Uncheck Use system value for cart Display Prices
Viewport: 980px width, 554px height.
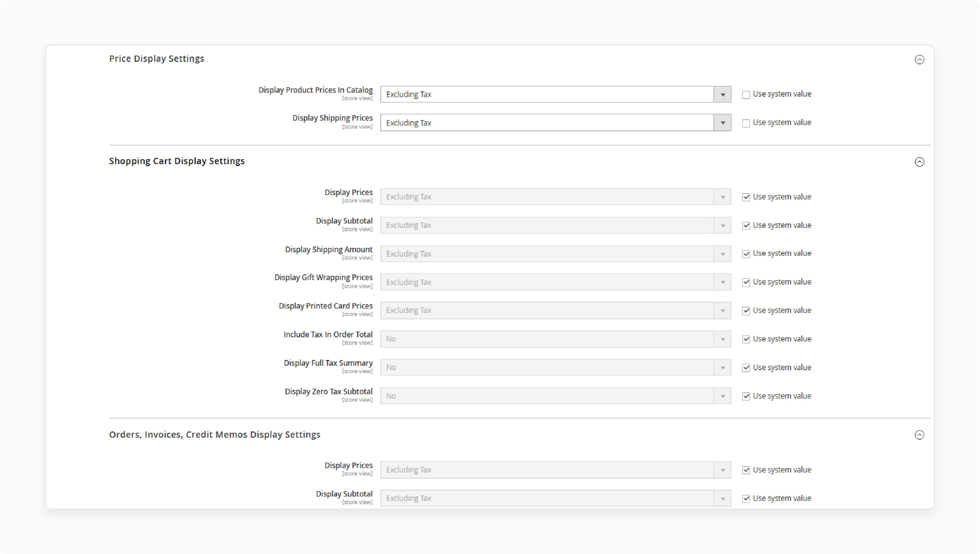[x=746, y=197]
